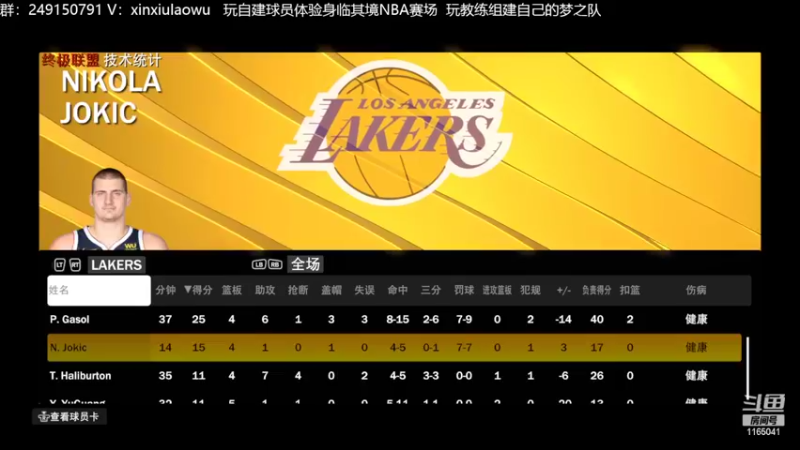Click the 扣篮 dunks header
The image size is (800, 450).
(630, 290)
